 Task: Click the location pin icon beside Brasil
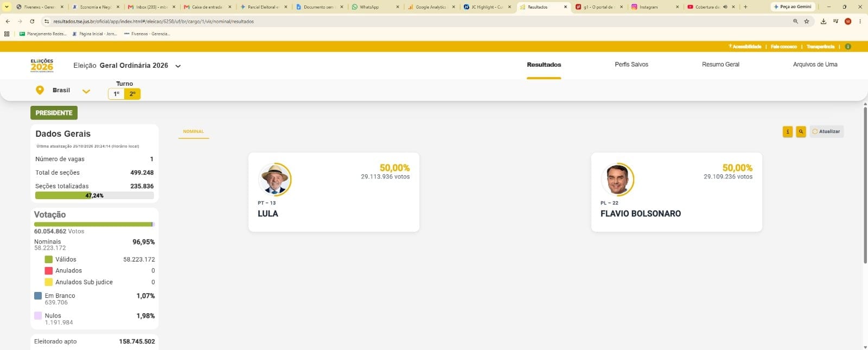[40, 90]
